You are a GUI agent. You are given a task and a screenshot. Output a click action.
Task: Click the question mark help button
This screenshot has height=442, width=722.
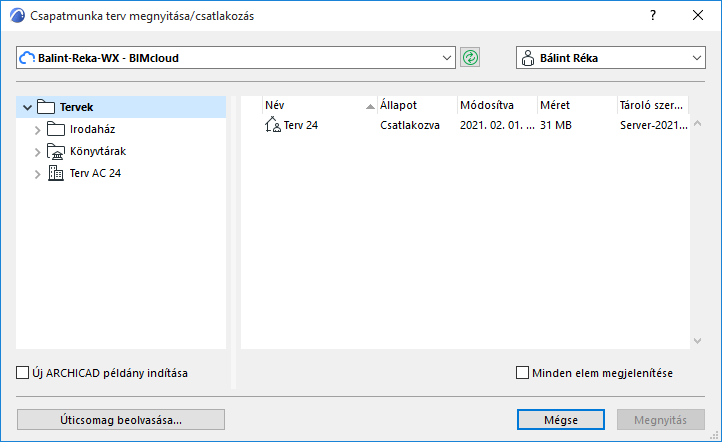(653, 15)
